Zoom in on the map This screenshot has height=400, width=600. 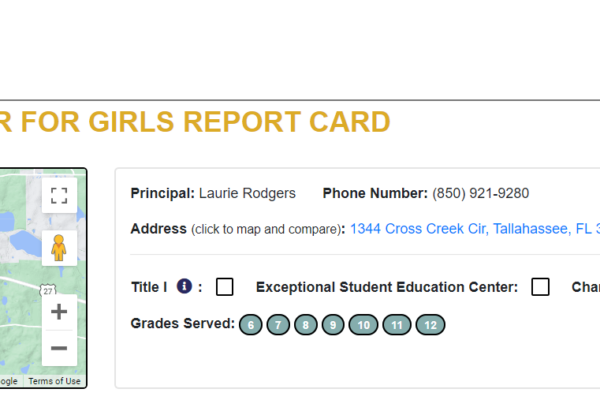(59, 312)
